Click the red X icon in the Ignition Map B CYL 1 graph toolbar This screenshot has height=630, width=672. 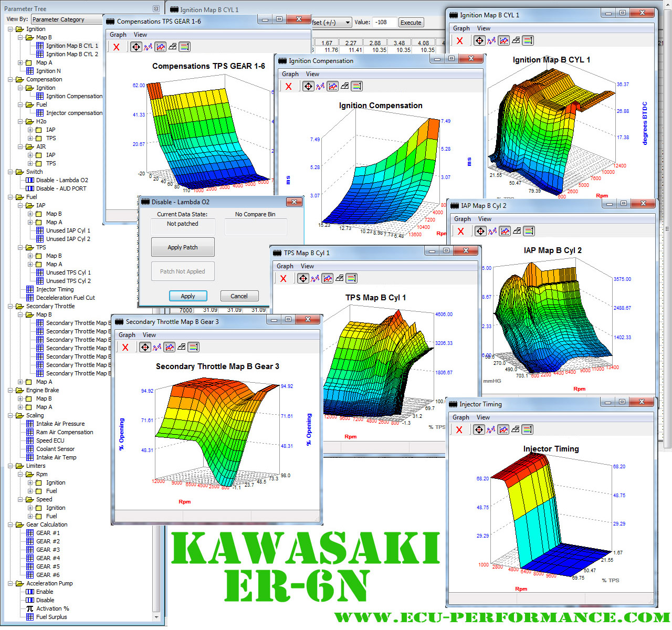460,41
